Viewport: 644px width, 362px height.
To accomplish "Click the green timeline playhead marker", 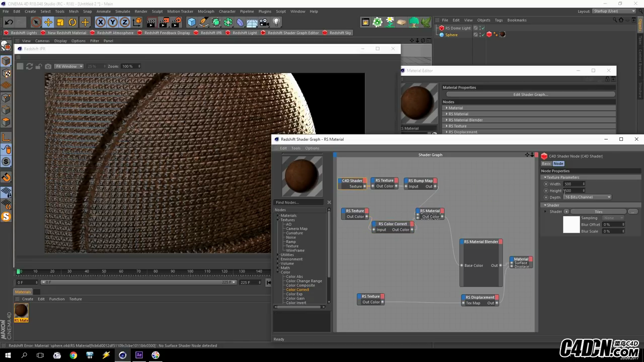I will [19, 271].
